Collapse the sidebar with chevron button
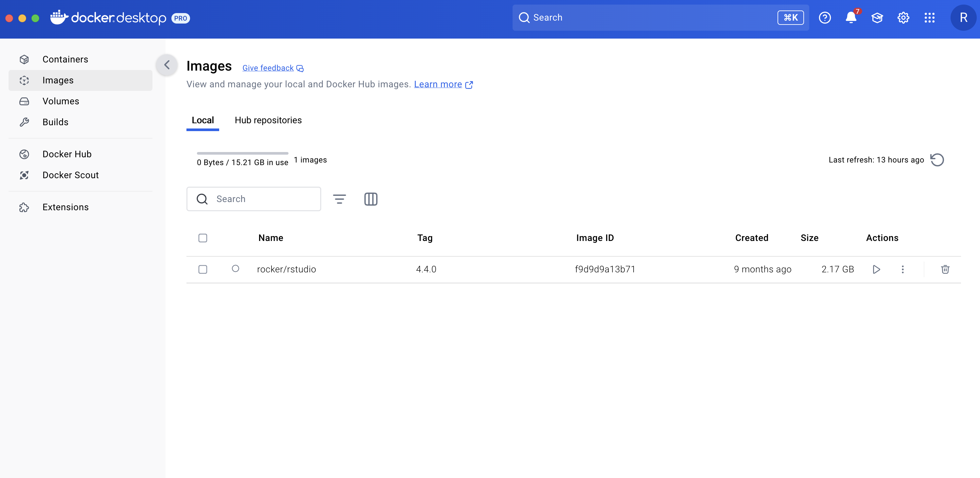The height and width of the screenshot is (478, 980). (166, 65)
